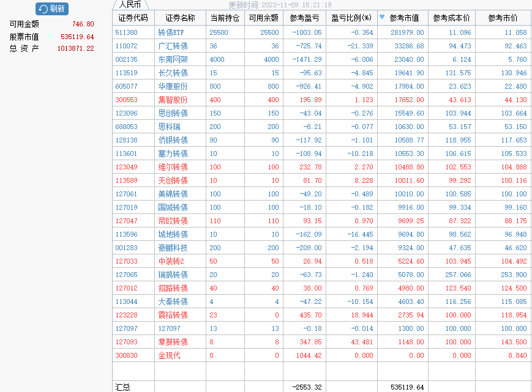
Task: Select the 美锦转债 holding
Action: 173,194
